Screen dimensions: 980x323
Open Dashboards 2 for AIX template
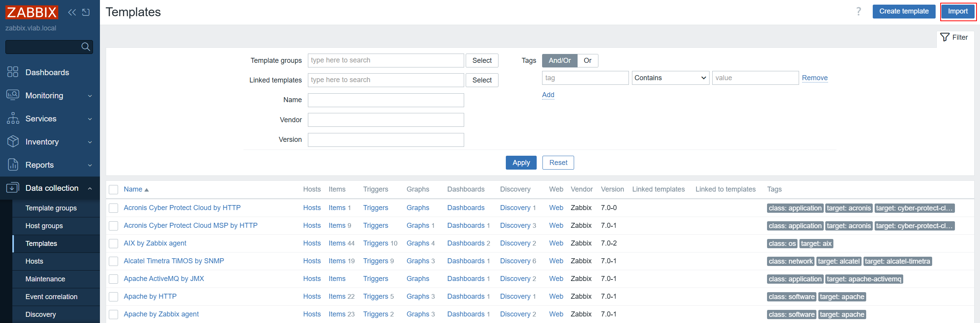point(469,244)
